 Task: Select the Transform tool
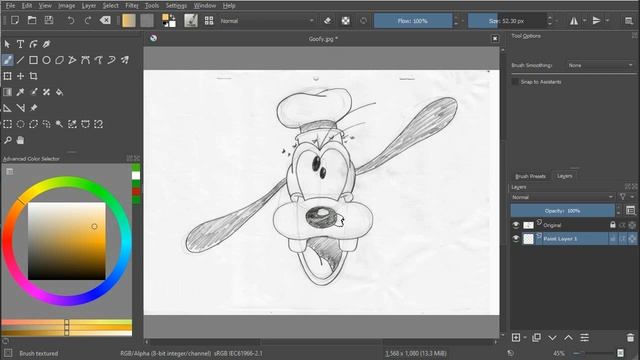pyautogui.click(x=7, y=76)
